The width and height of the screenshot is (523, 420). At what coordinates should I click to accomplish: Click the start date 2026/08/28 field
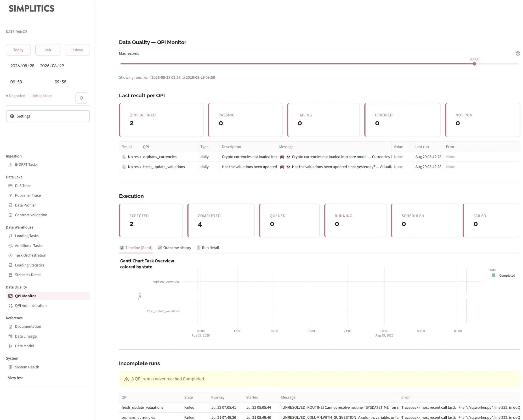(x=22, y=66)
